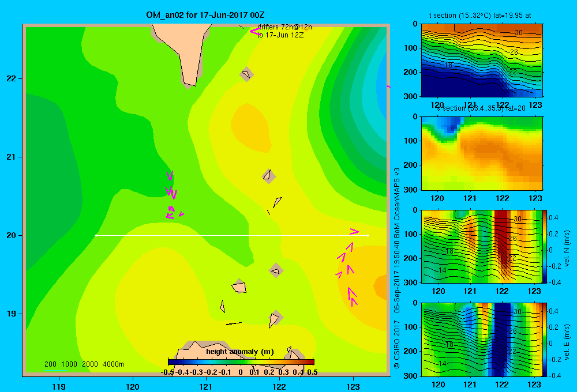Open the salinity section plot
The height and width of the screenshot is (392, 577).
(x=482, y=153)
